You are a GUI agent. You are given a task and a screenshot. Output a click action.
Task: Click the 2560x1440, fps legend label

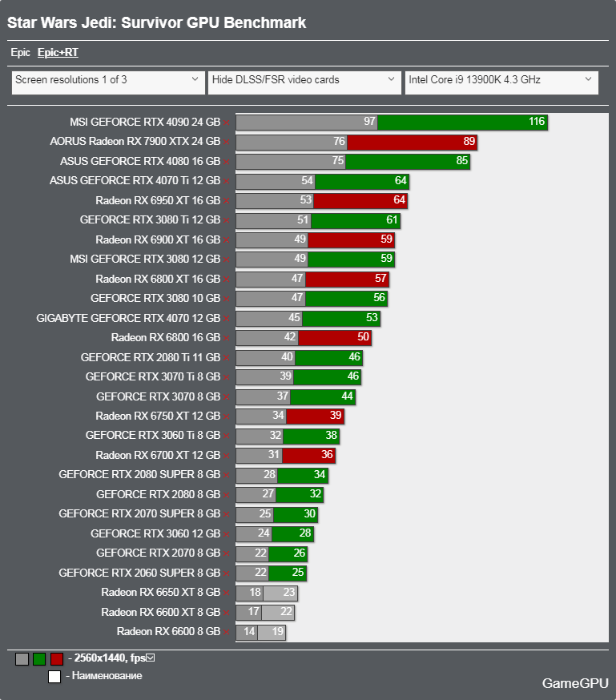(x=110, y=658)
